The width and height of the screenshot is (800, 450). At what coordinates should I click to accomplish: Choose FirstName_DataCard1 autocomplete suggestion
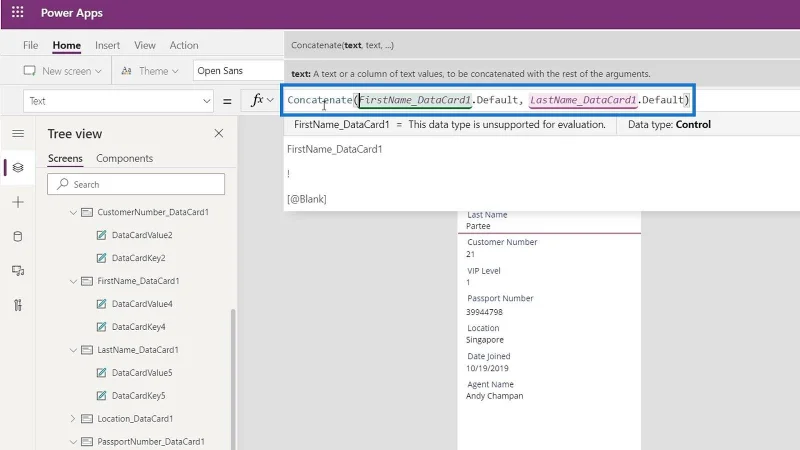point(335,149)
